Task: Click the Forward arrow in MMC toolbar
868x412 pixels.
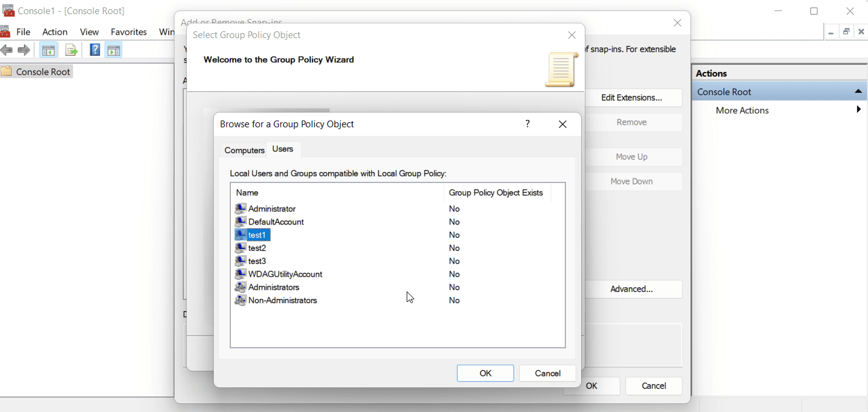Action: pos(24,50)
